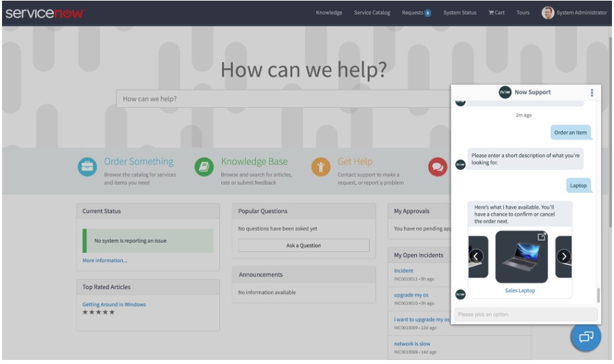Screen dimensions: 614x364
Task: Show previous laptop in carousel
Action: point(476,256)
